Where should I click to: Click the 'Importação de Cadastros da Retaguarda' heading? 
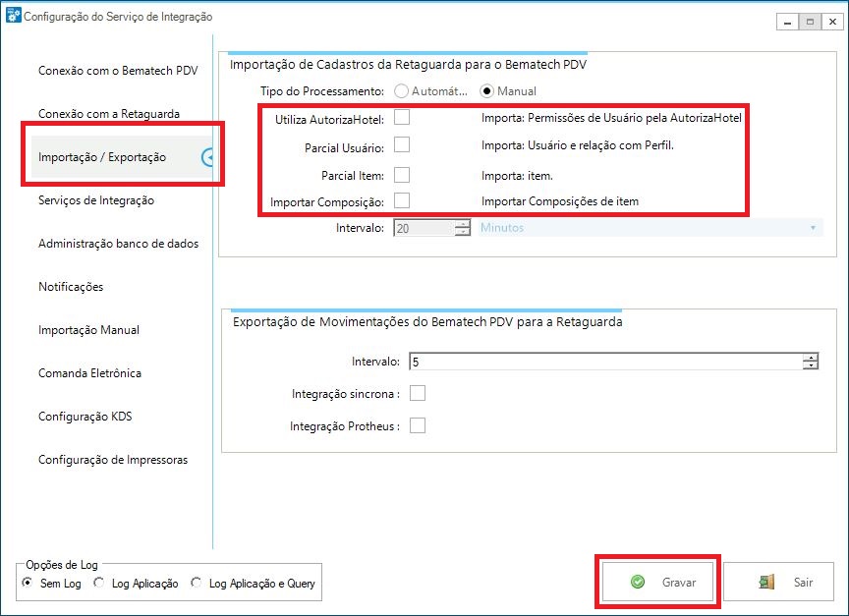[x=408, y=65]
